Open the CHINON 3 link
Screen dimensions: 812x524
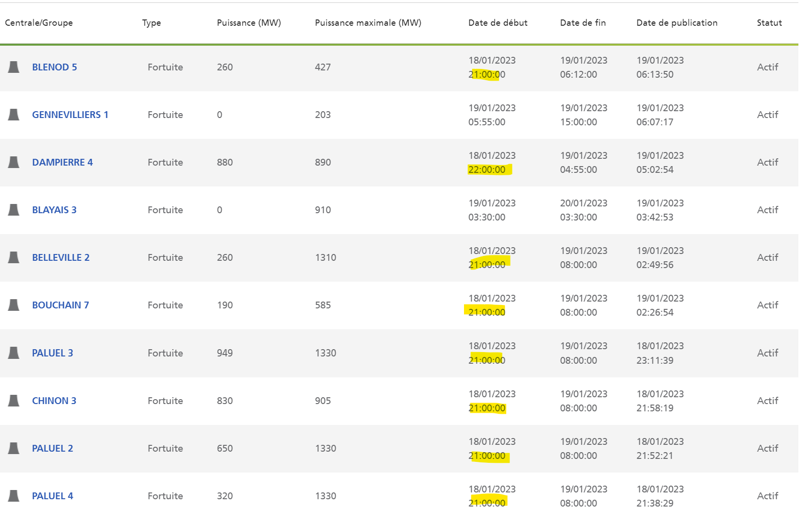54,401
